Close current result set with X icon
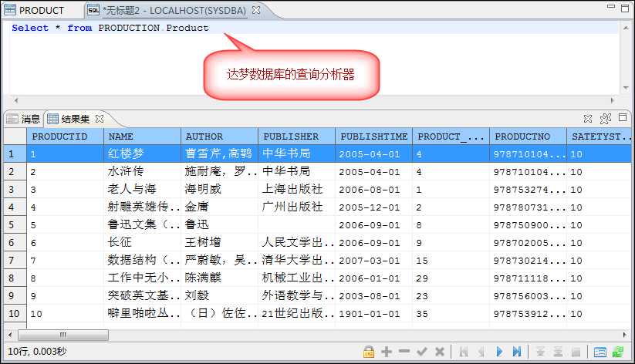Viewport: 635px width, 364px height. (x=588, y=119)
